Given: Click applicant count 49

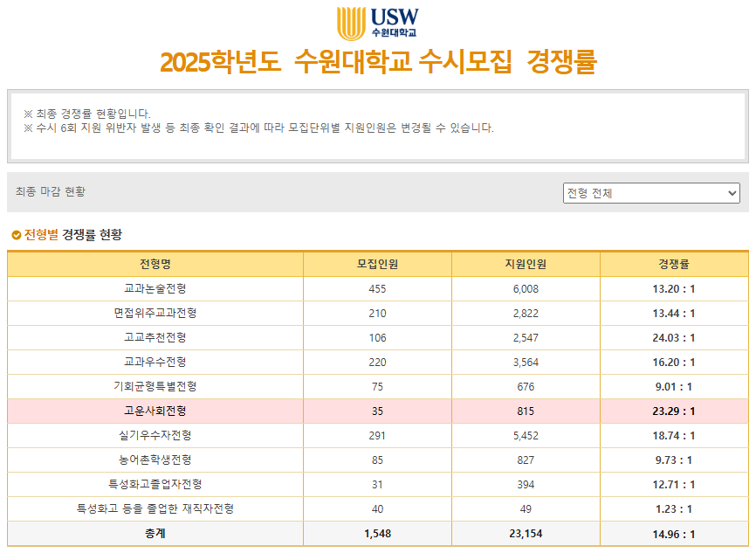Looking at the screenshot, I should click(x=526, y=509).
